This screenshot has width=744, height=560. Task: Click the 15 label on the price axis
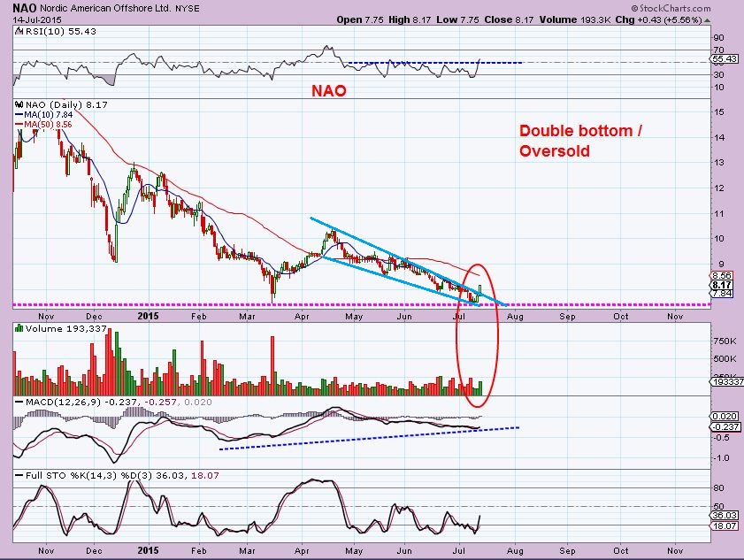pyautogui.click(x=718, y=112)
